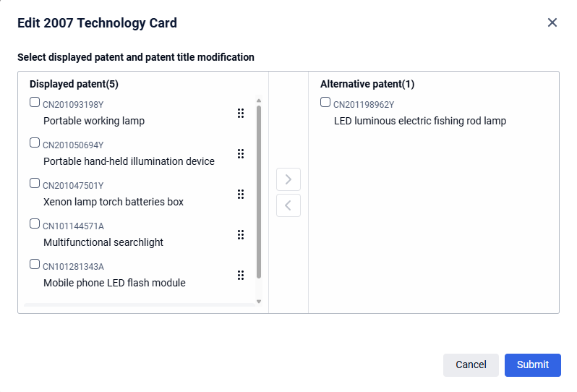Click the move-left arrow button
577x392 pixels.
288,205
